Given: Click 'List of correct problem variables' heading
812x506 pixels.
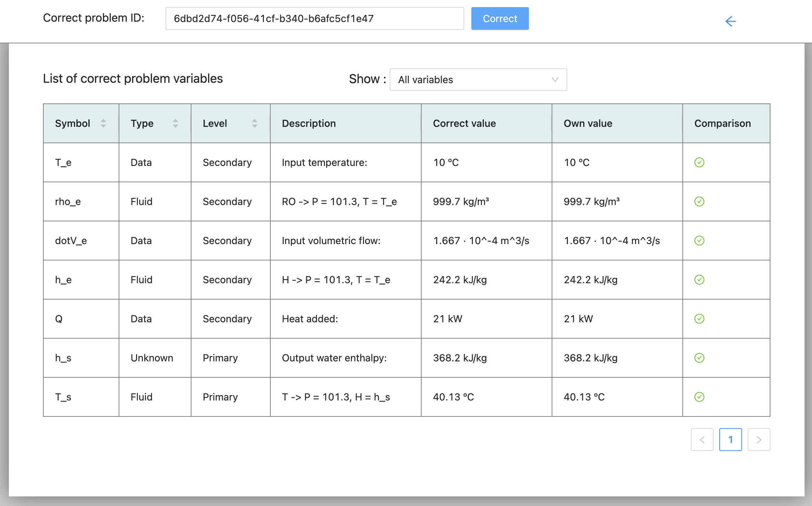Looking at the screenshot, I should click(133, 79).
